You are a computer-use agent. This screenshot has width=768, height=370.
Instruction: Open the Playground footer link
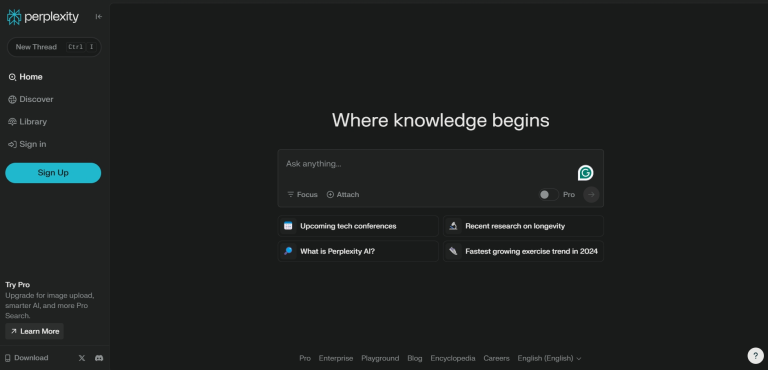[x=380, y=358]
